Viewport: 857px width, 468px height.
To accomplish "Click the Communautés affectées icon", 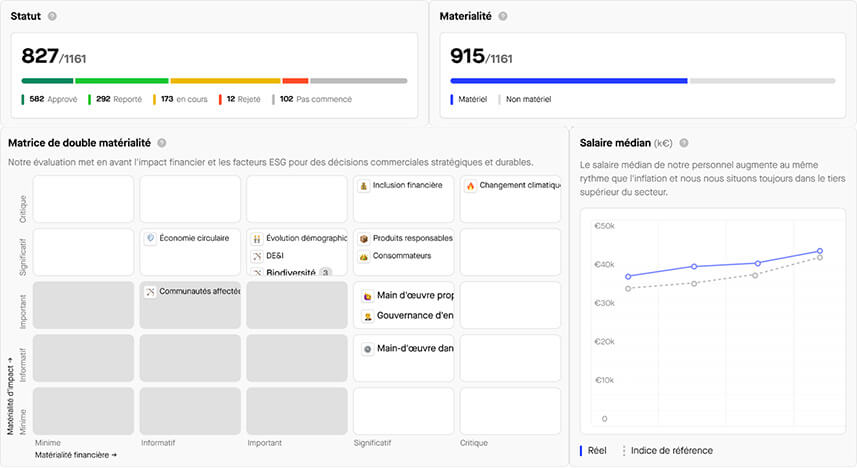I will [150, 292].
